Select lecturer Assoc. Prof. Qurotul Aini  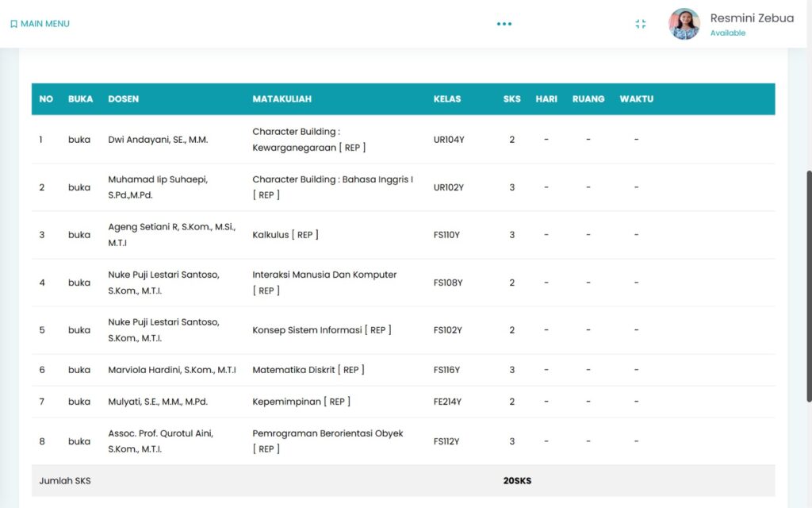(160, 441)
